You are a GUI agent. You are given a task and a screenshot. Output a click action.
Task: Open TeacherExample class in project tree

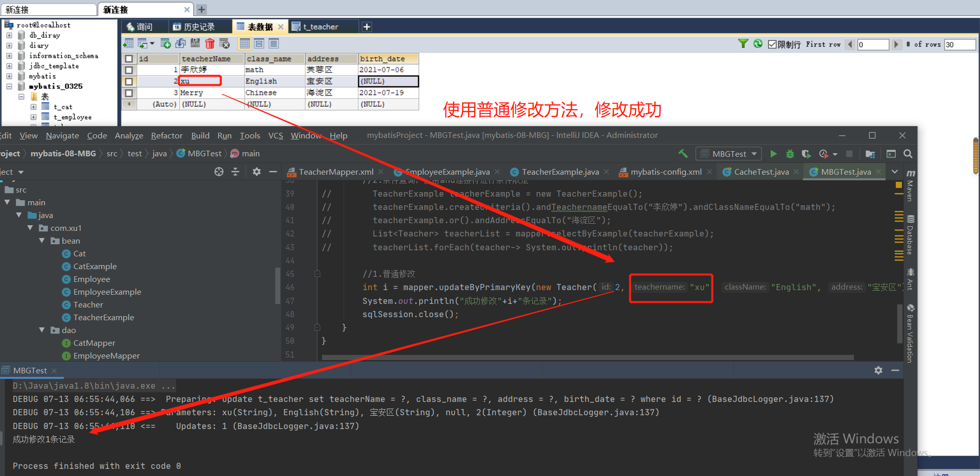[104, 317]
